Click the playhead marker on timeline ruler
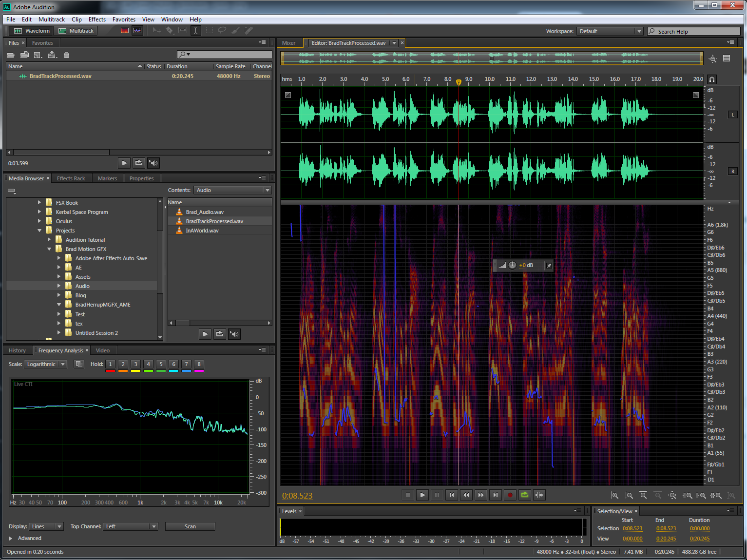 459,82
